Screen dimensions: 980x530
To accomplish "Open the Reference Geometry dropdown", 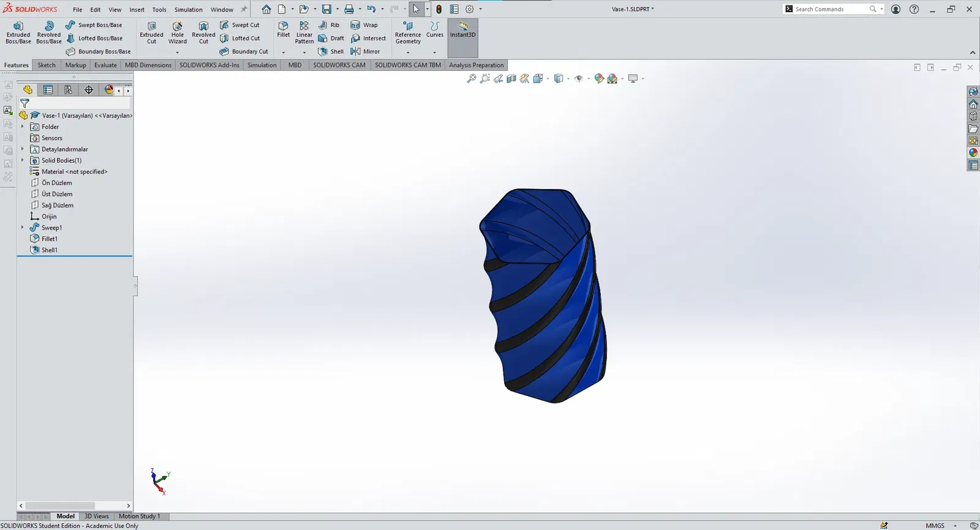I will coord(408,52).
